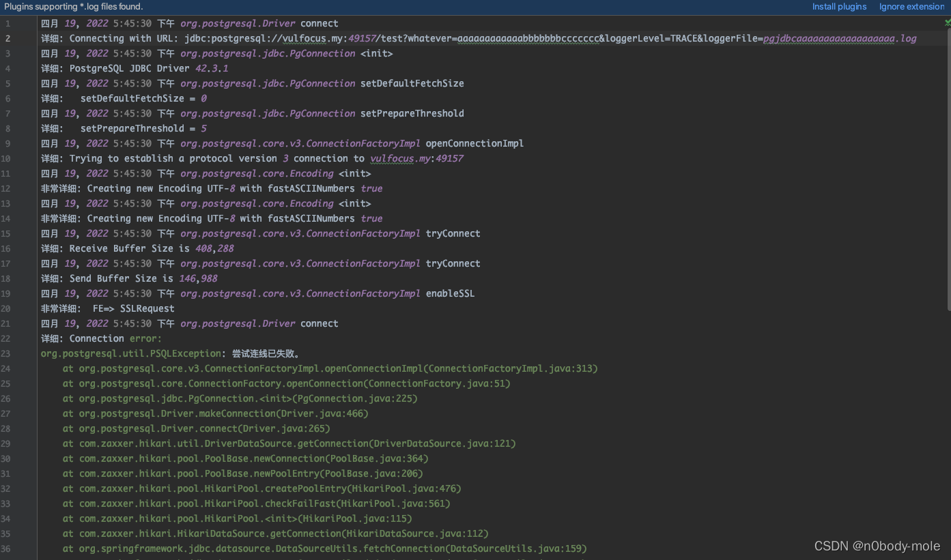
Task: Click the 'tryConnect' method on line 15
Action: point(453,233)
